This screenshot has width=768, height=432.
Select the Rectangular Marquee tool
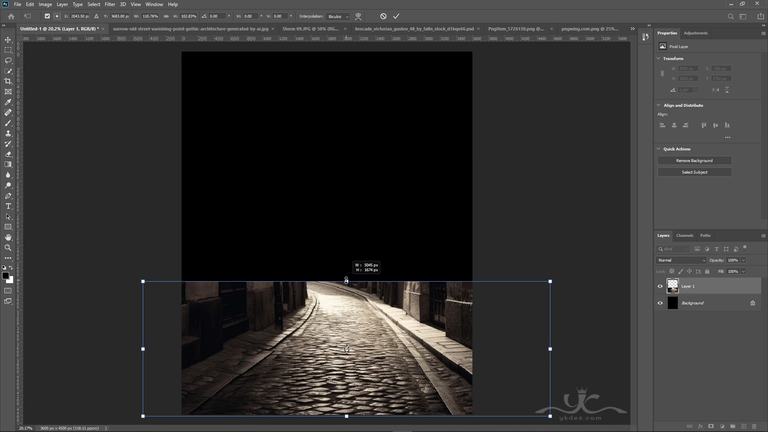tap(8, 50)
